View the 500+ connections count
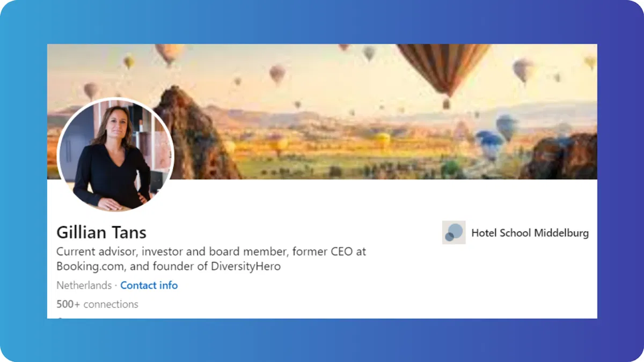 coord(97,304)
